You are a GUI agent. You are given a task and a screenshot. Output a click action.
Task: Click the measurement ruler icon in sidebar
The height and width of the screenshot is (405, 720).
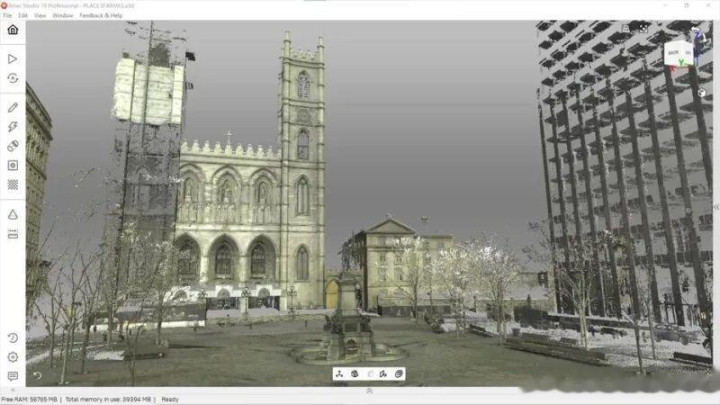point(12,233)
